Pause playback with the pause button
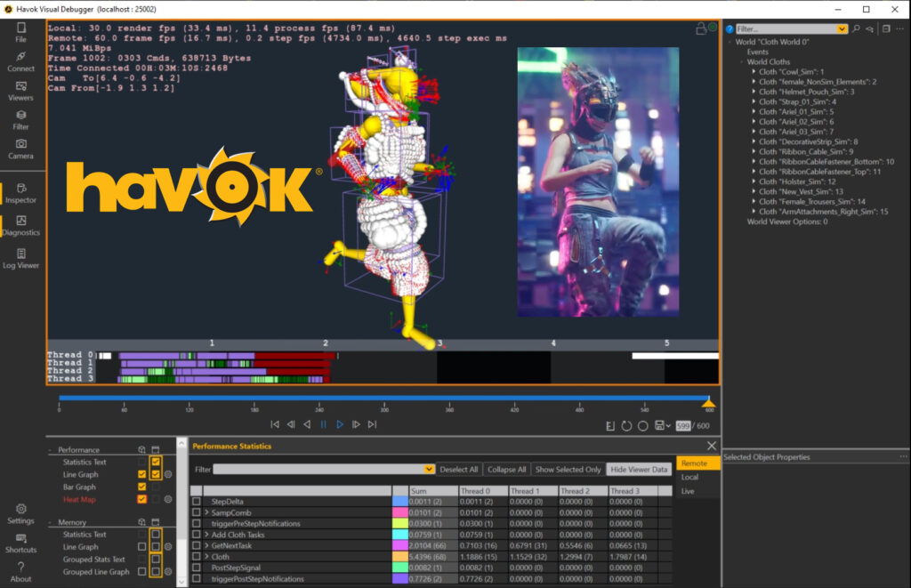This screenshot has width=911, height=588. pyautogui.click(x=324, y=424)
